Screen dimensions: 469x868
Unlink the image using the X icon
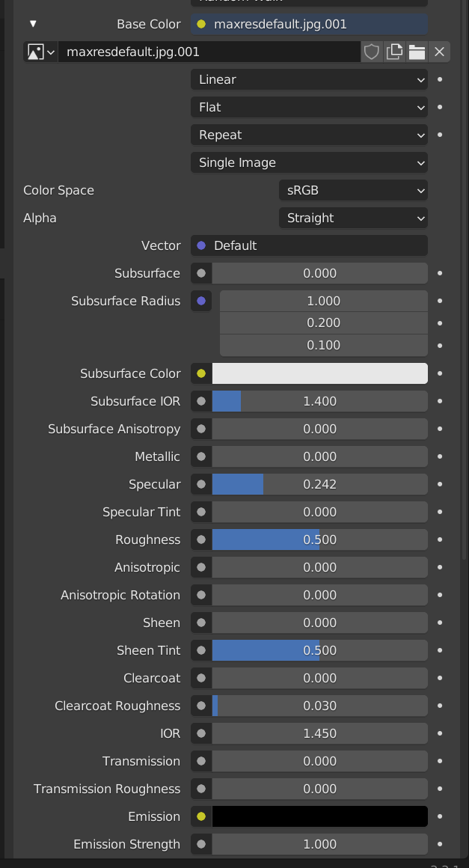click(439, 52)
